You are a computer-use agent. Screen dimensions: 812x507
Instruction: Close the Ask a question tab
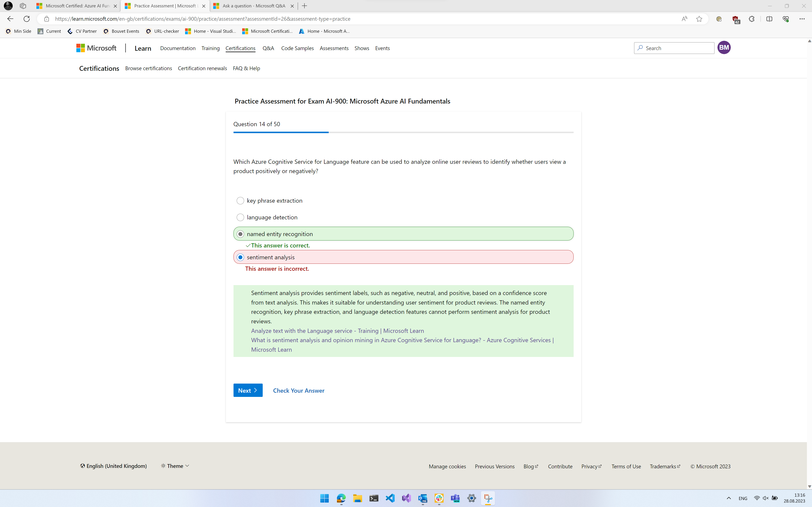[x=292, y=6]
